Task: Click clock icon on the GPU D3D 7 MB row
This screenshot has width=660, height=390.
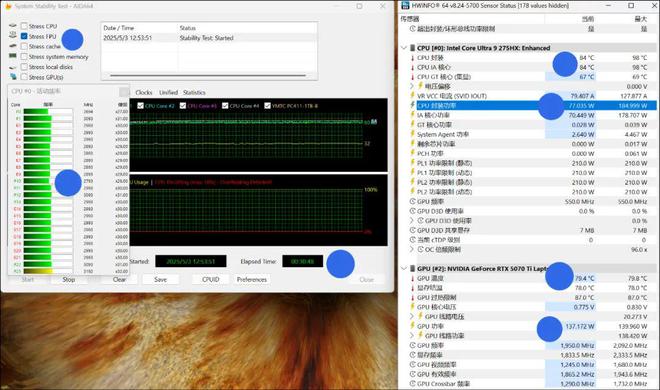Action: click(x=412, y=230)
